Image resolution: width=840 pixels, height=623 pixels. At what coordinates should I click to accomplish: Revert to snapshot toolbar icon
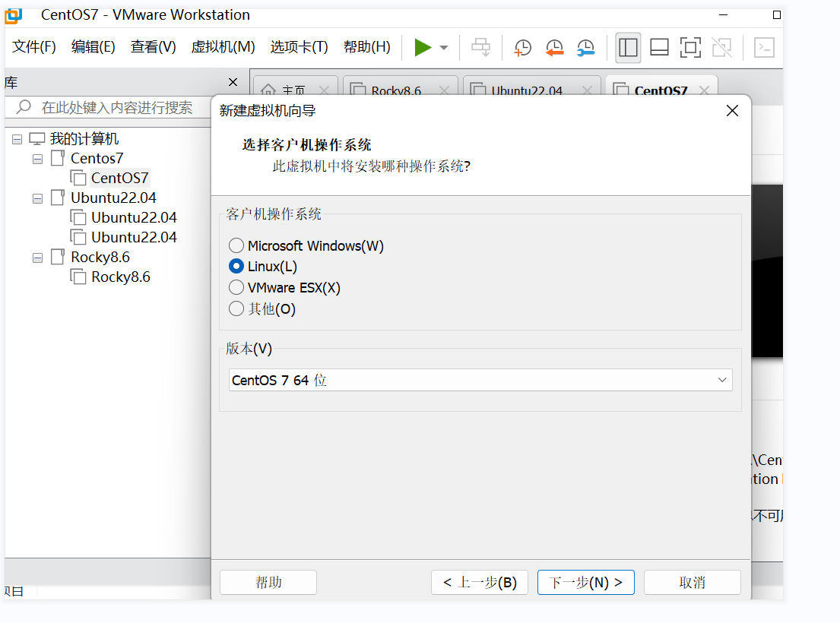tap(554, 48)
